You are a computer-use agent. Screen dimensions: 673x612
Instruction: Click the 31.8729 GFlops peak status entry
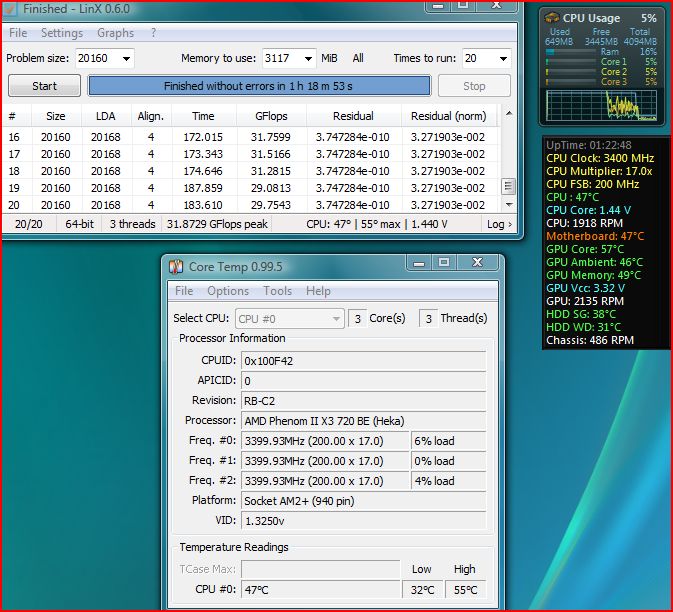[217, 224]
